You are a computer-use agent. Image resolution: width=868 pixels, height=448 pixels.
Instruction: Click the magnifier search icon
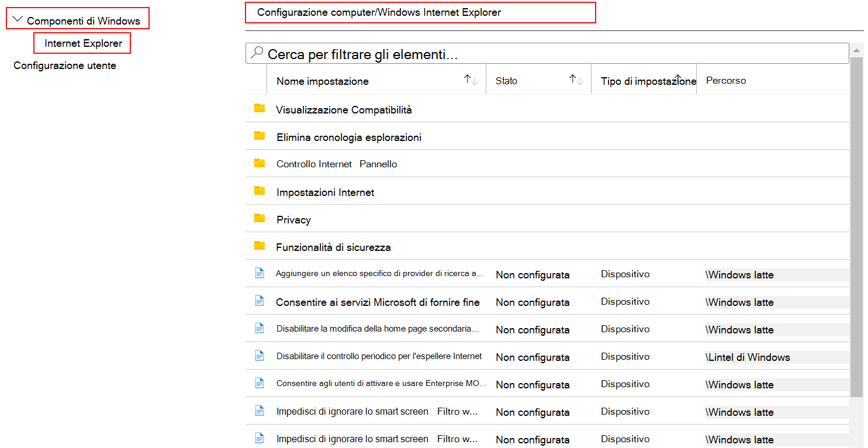point(256,53)
